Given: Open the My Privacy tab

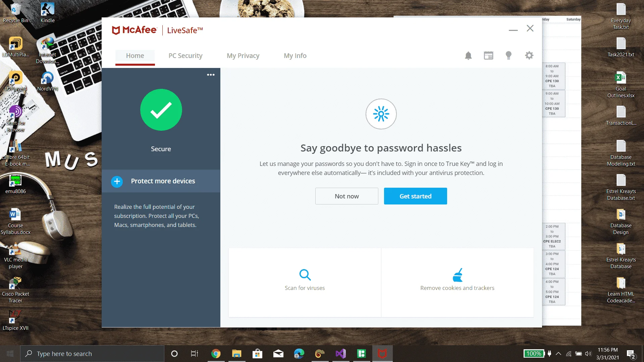Looking at the screenshot, I should point(243,56).
